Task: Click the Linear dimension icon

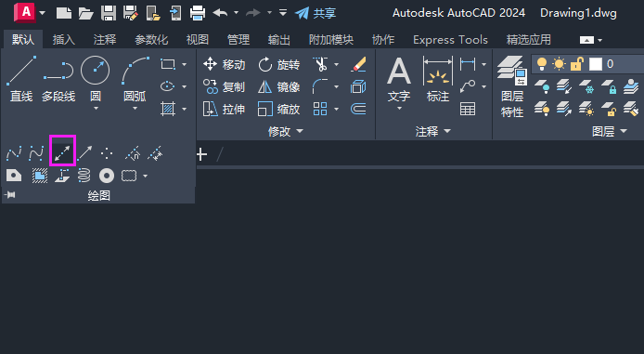Action: (x=468, y=64)
